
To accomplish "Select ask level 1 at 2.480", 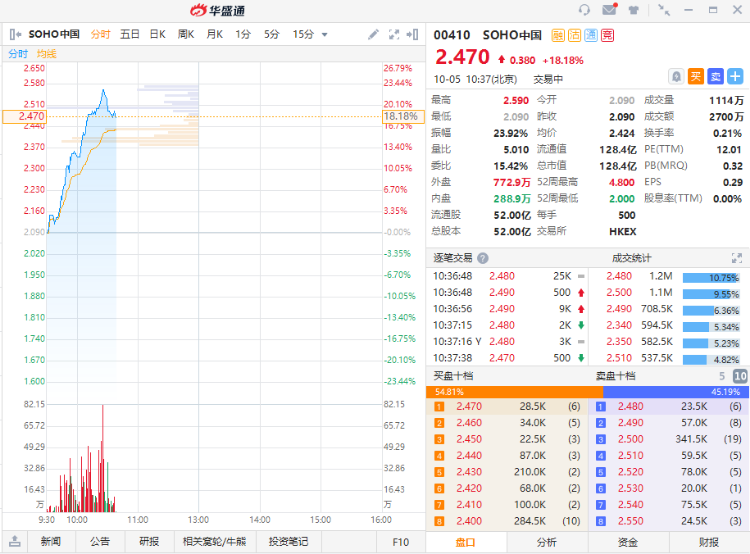I will 669,407.
